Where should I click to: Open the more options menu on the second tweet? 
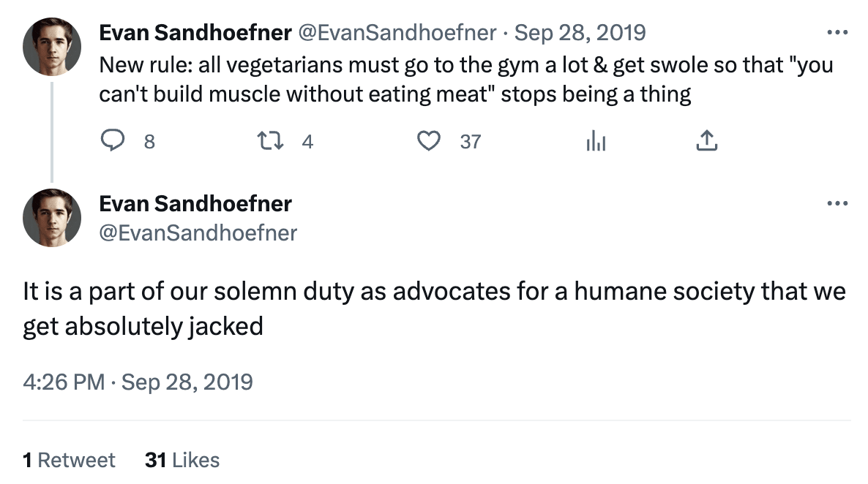[x=837, y=204]
